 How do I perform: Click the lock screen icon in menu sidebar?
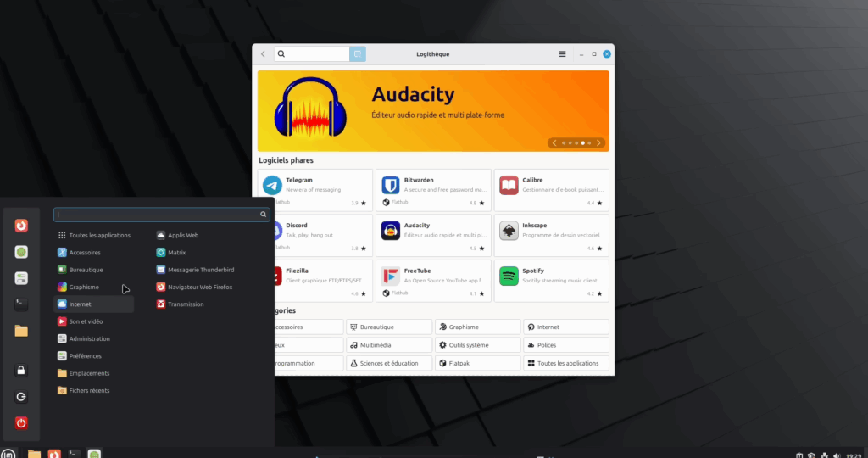pyautogui.click(x=22, y=371)
